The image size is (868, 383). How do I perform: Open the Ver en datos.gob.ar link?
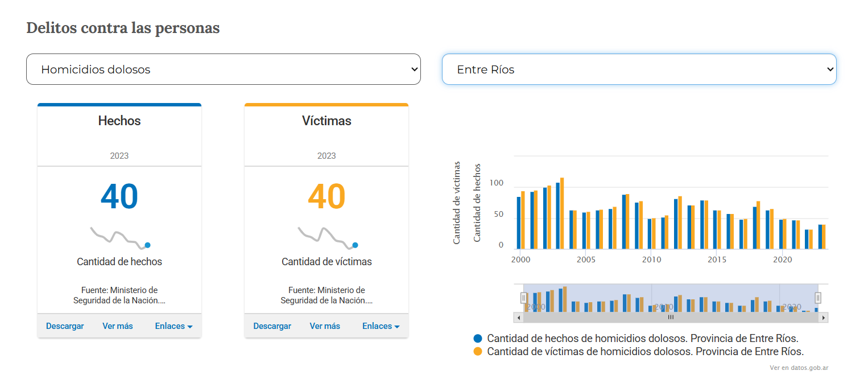pyautogui.click(x=799, y=368)
